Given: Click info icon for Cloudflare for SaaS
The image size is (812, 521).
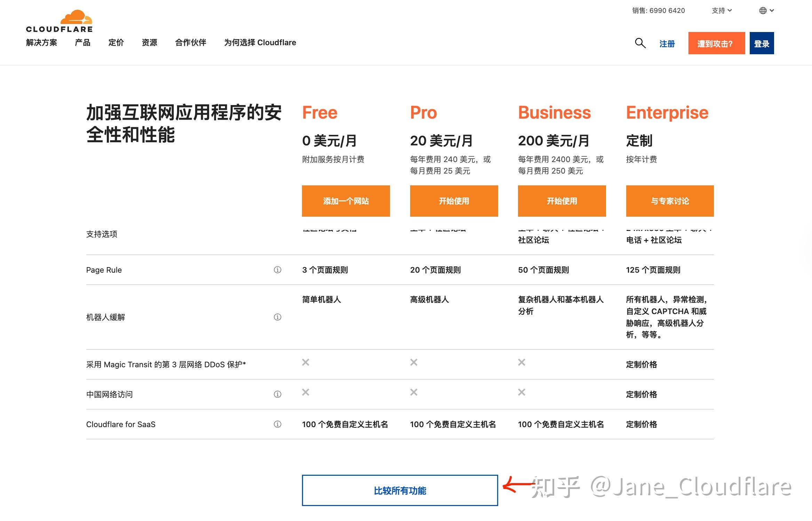Looking at the screenshot, I should point(277,424).
